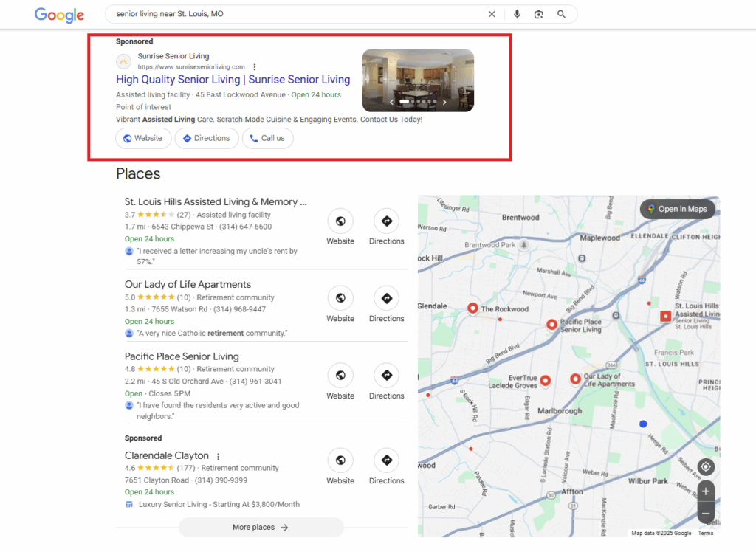756x552 pixels.
Task: Click the Places heading
Action: pos(138,173)
